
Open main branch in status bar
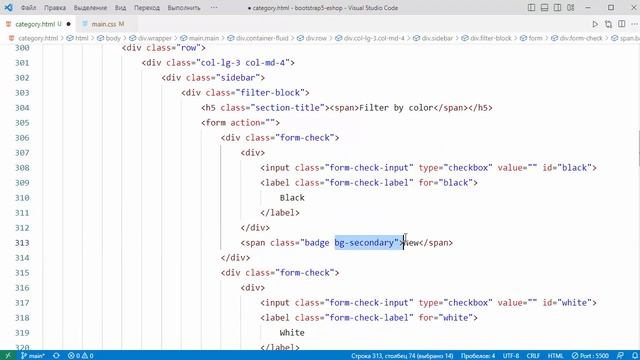pyautogui.click(x=33, y=356)
